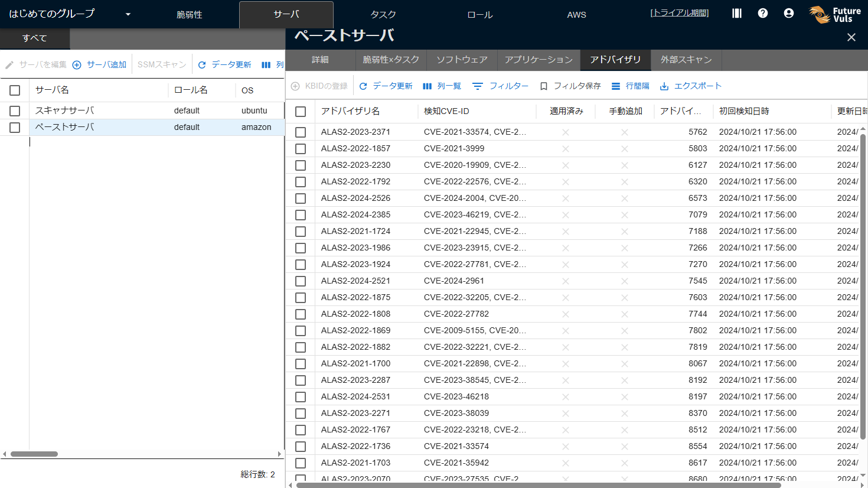Switch to 脆弱性 top tab

pos(190,15)
